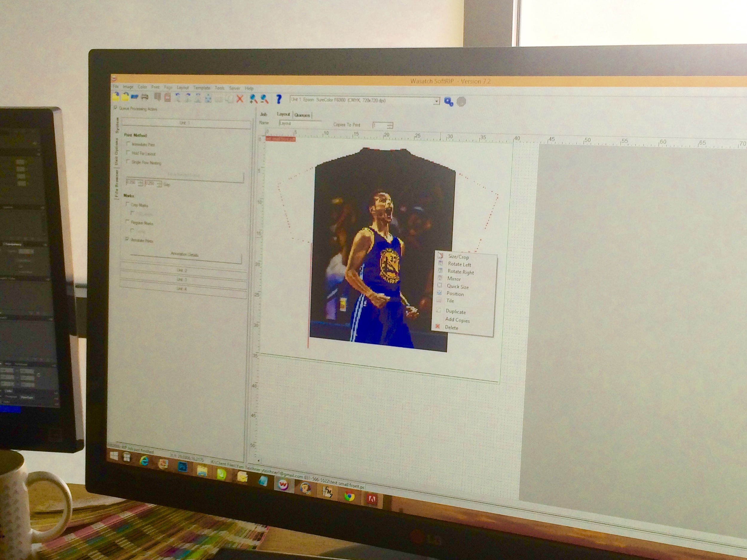Open the Help menu
This screenshot has width=747, height=560.
point(249,88)
